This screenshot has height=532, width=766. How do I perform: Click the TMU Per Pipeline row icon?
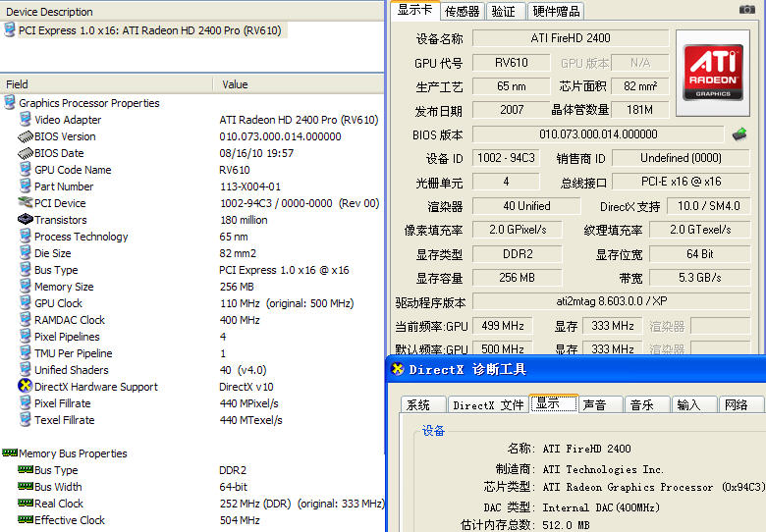point(25,353)
